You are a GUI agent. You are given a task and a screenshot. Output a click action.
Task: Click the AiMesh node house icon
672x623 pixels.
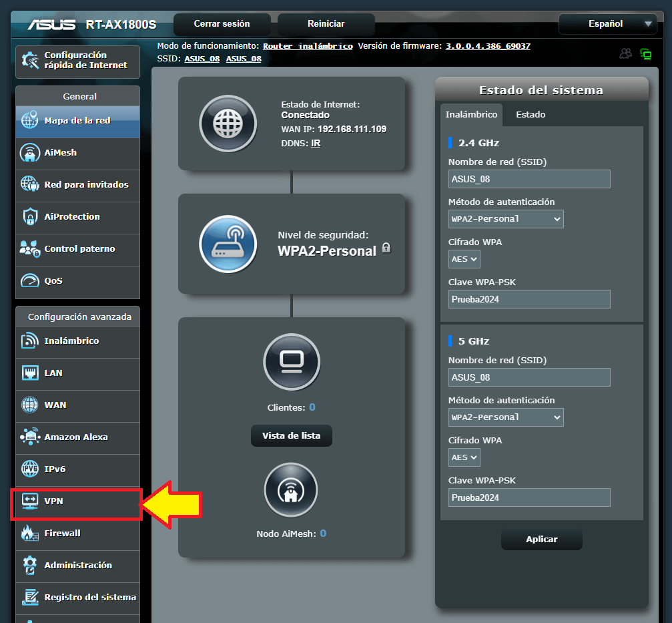coord(292,491)
